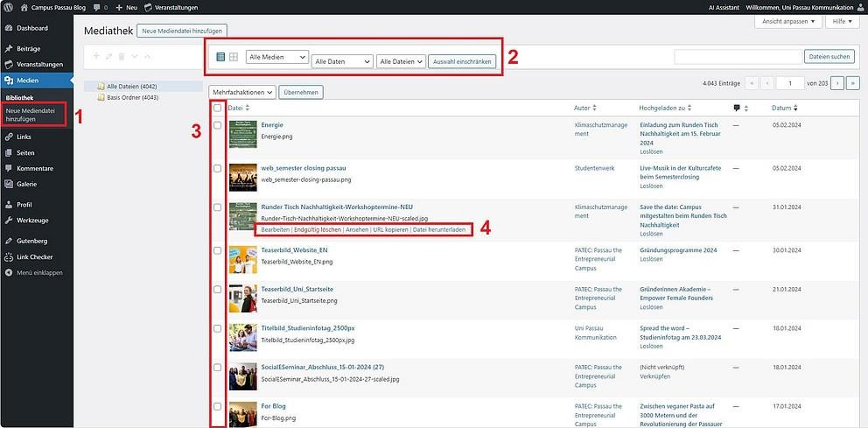Click the Links chain icon in sidebar
This screenshot has width=868, height=428.
point(8,137)
